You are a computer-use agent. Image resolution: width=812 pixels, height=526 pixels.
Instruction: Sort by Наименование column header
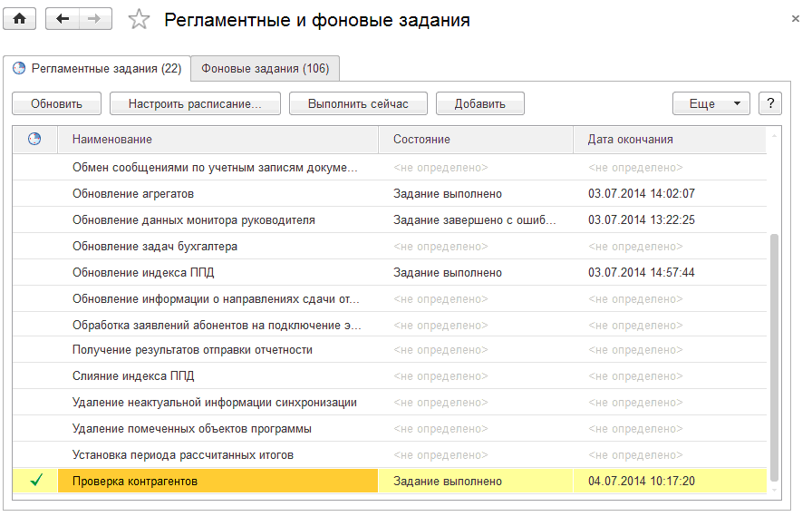tap(217, 140)
